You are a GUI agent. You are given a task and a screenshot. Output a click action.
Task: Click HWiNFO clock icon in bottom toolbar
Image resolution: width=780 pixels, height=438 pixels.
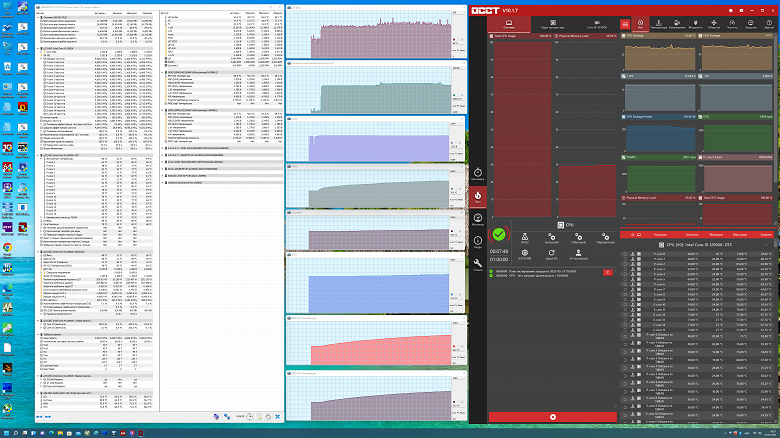tap(250, 417)
